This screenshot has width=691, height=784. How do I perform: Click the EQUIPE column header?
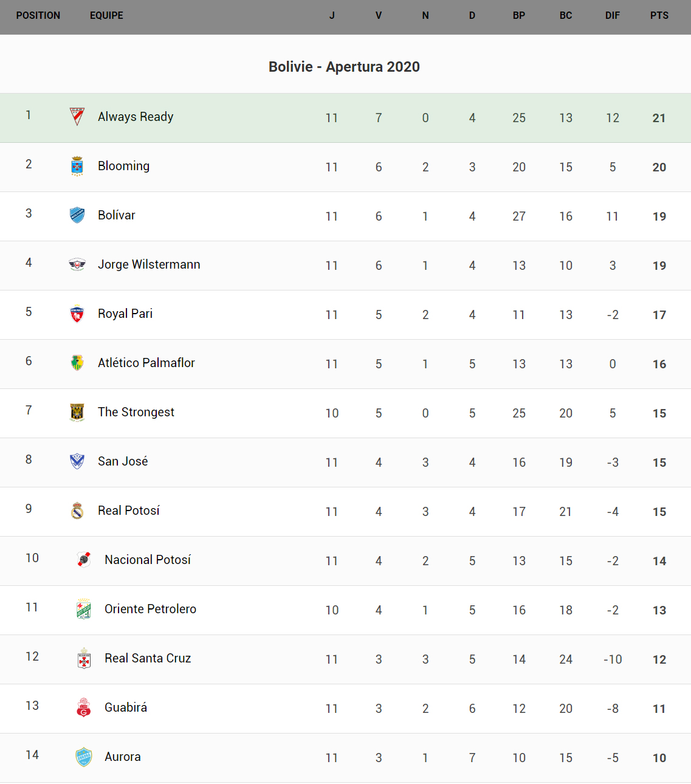coord(106,16)
